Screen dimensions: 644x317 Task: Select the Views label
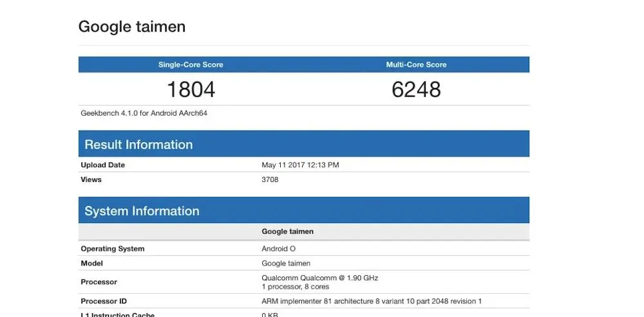pyautogui.click(x=91, y=179)
